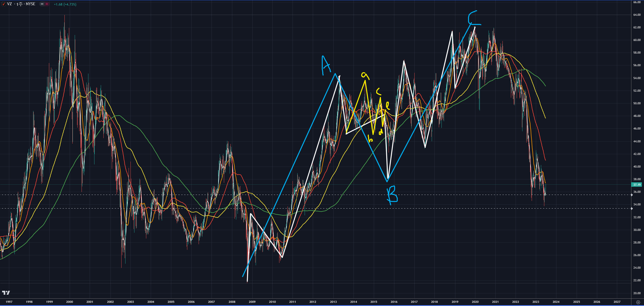Open chart settings hexagon gear icon
This screenshot has height=306, width=644.
click(638, 302)
